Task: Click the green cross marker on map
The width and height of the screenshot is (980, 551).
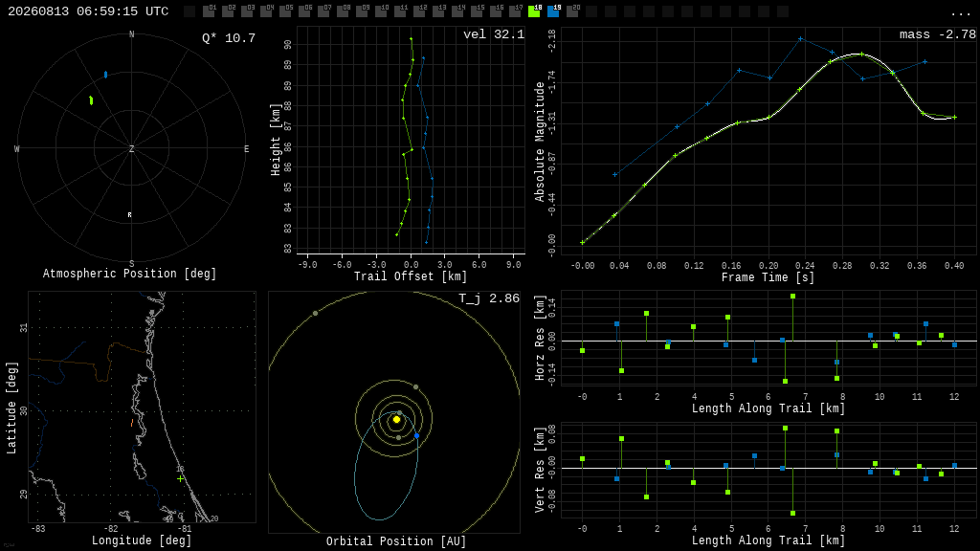Action: point(181,479)
